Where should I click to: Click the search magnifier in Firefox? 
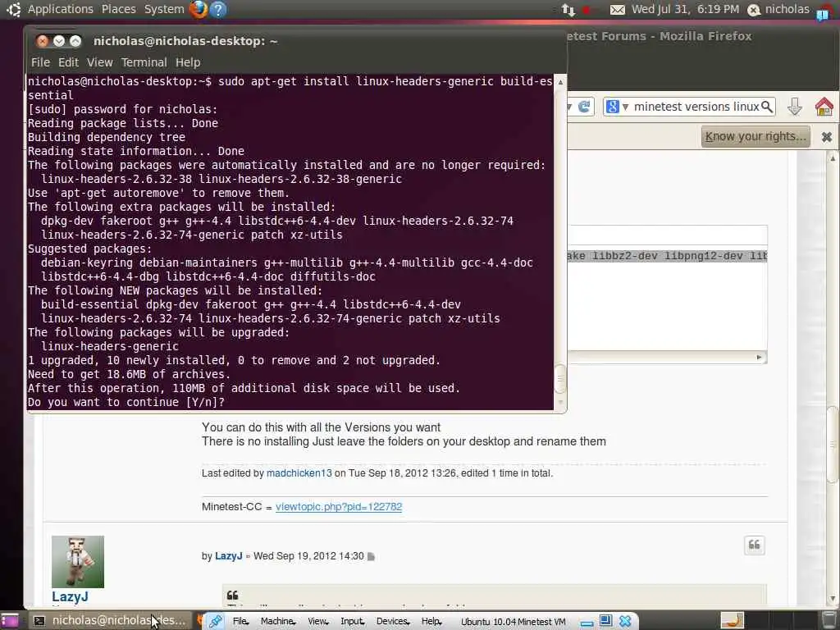pyautogui.click(x=767, y=107)
